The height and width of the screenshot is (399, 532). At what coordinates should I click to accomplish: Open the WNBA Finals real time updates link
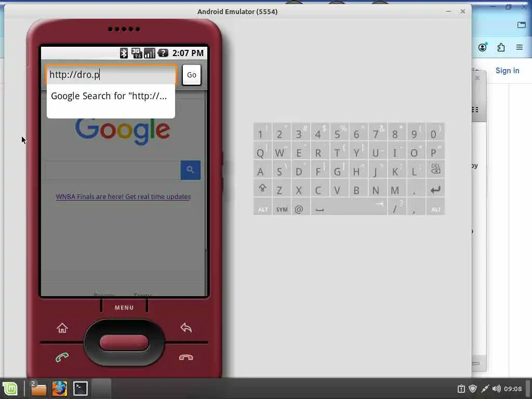tap(123, 197)
